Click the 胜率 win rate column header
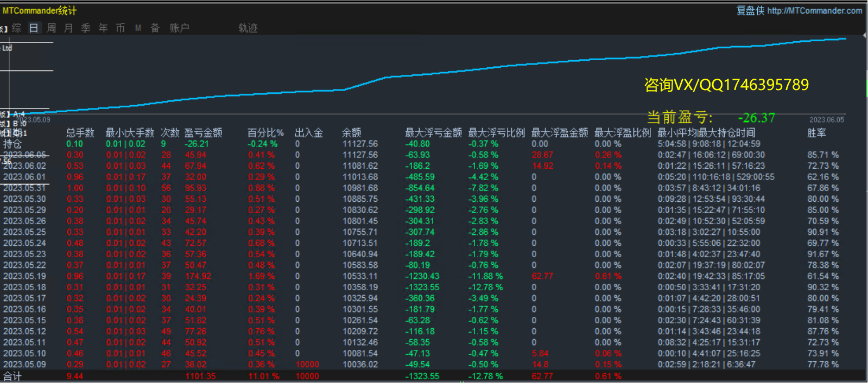 coord(816,133)
